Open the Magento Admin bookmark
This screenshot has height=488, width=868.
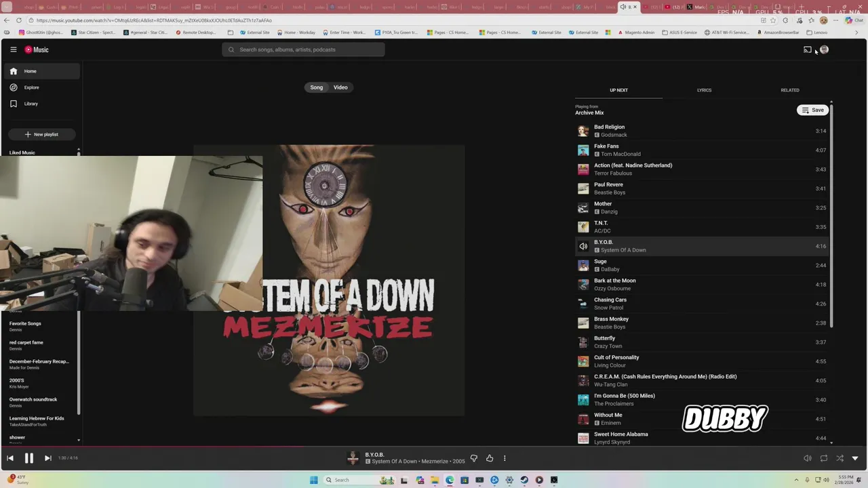click(x=636, y=33)
